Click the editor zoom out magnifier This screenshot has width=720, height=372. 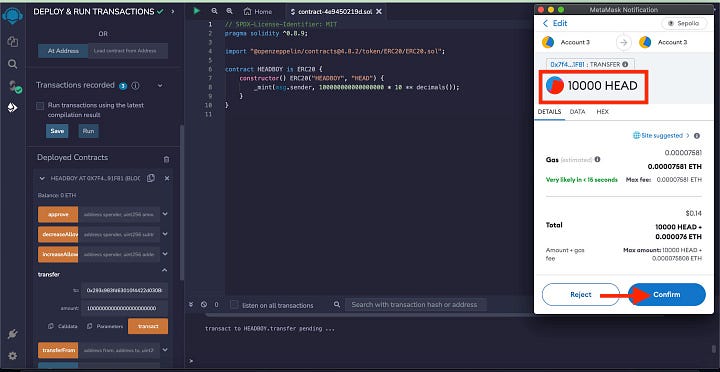coord(214,11)
